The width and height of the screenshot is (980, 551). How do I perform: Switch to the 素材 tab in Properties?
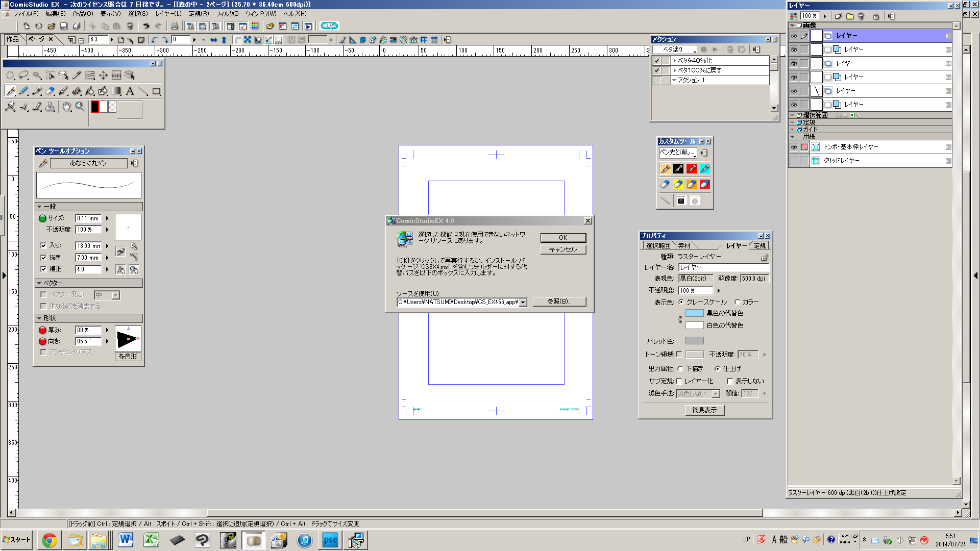[x=684, y=246]
